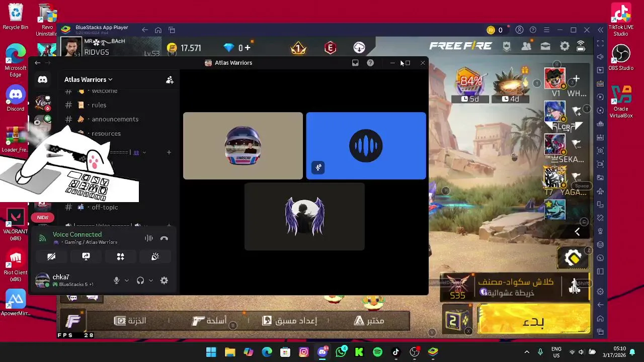Open Free Fire friends icon
This screenshot has width=644, height=362.
tap(526, 46)
